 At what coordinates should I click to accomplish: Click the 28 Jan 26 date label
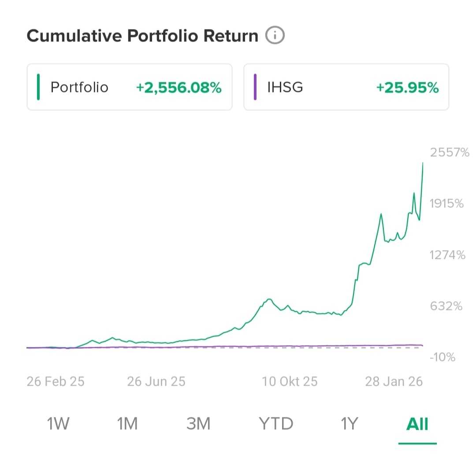pyautogui.click(x=394, y=381)
